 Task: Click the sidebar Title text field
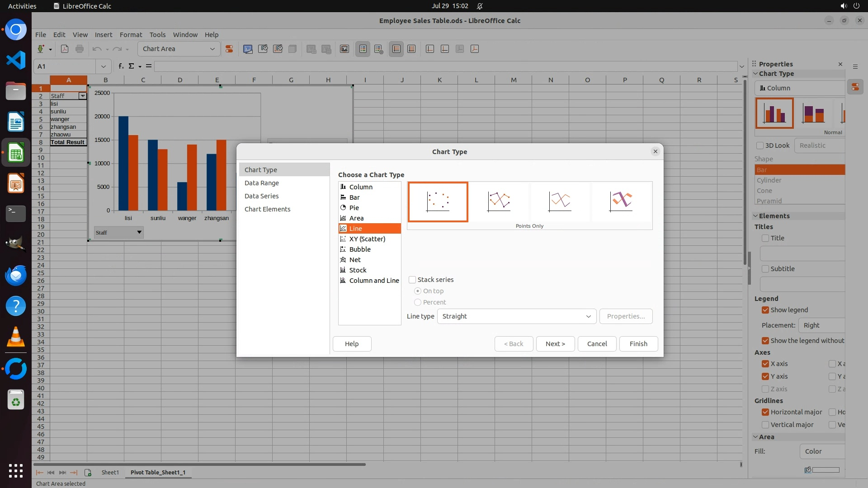pos(802,253)
